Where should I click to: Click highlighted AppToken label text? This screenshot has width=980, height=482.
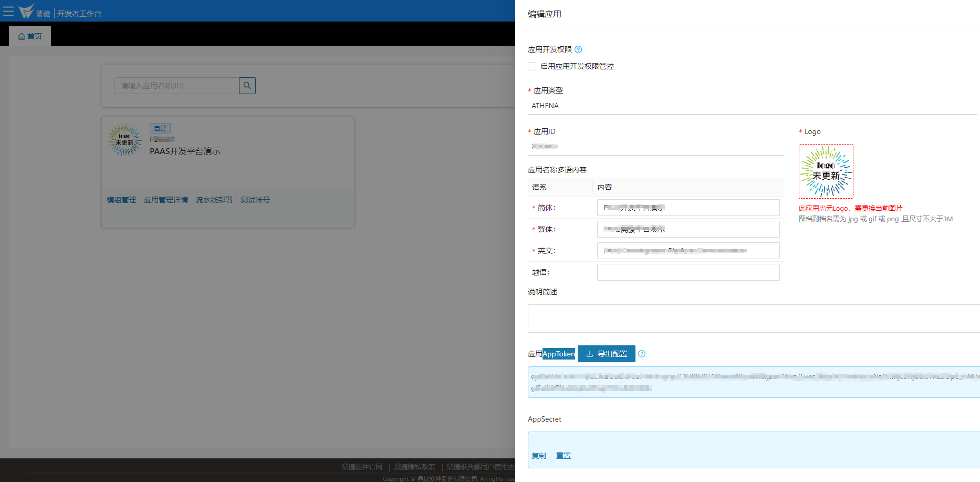pos(559,354)
